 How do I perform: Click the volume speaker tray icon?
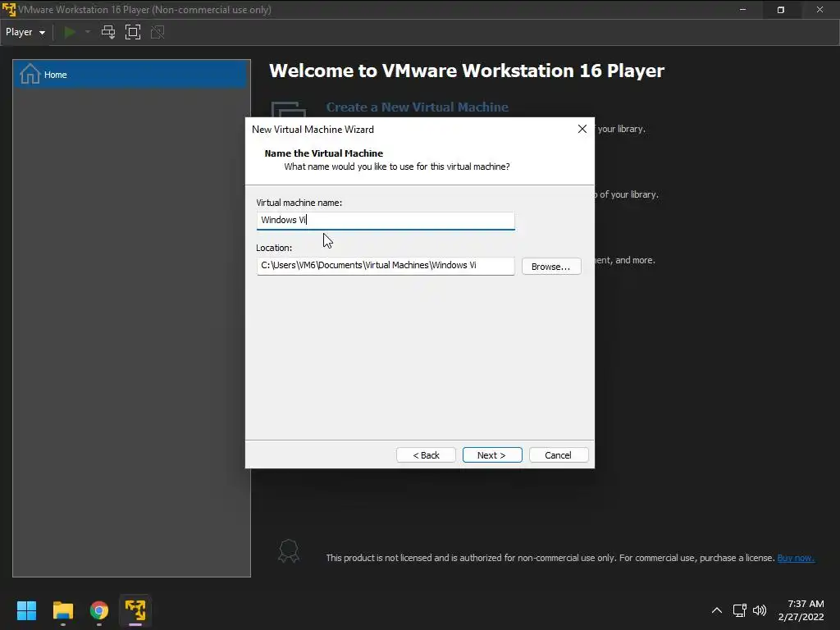pyautogui.click(x=760, y=610)
